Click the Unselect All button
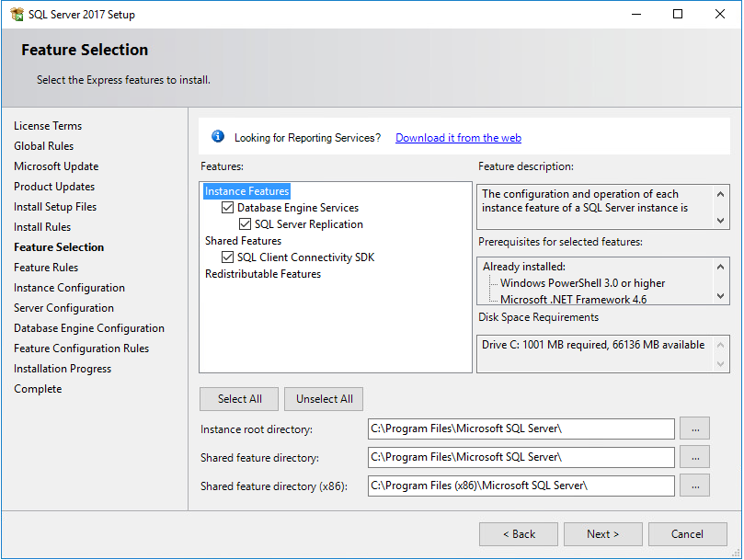This screenshot has width=744, height=560. click(324, 399)
